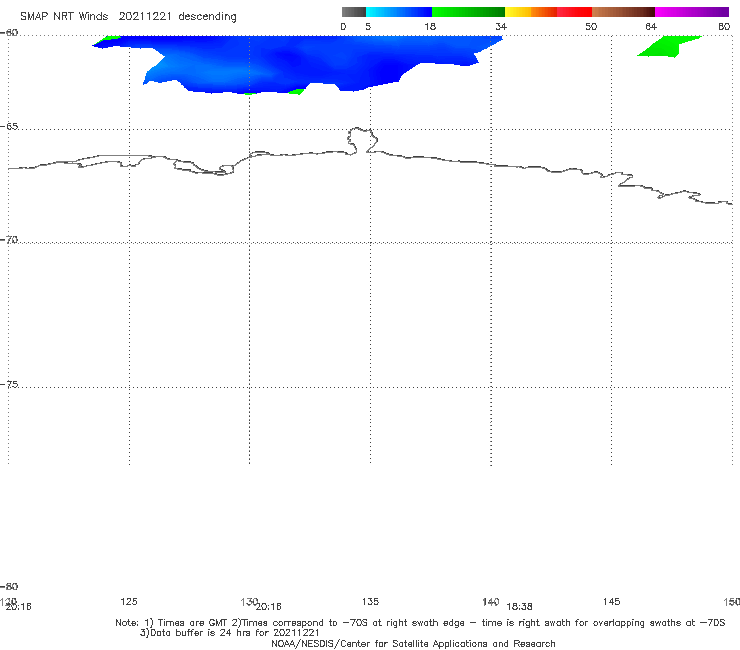The width and height of the screenshot is (740, 650).
Task: Click the longitude label "140"
Action: click(491, 601)
